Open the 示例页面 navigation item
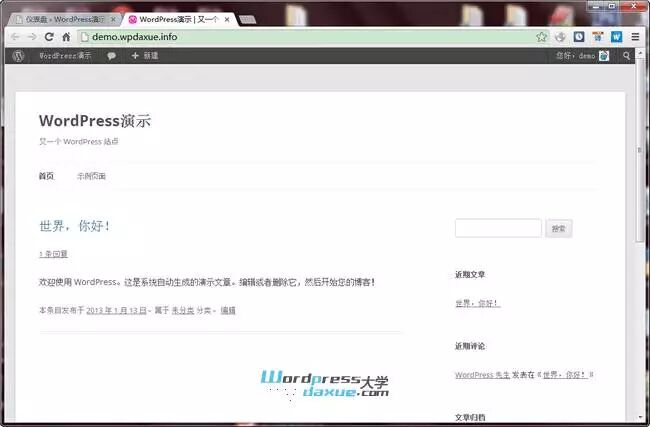This screenshot has width=650, height=427. [x=91, y=176]
